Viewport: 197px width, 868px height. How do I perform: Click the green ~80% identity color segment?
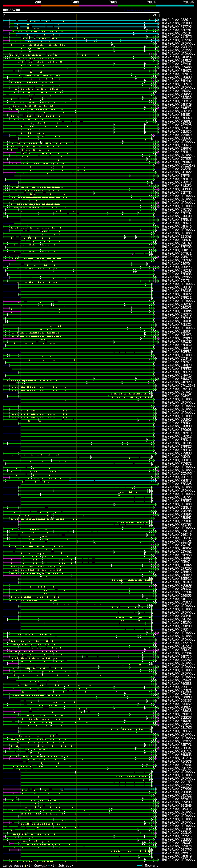136,6
